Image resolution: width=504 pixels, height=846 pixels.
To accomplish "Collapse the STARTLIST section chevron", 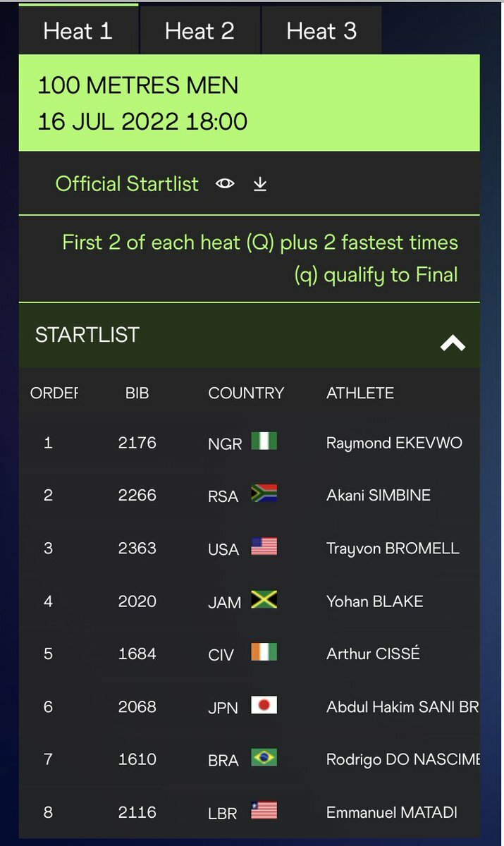I will [x=453, y=343].
